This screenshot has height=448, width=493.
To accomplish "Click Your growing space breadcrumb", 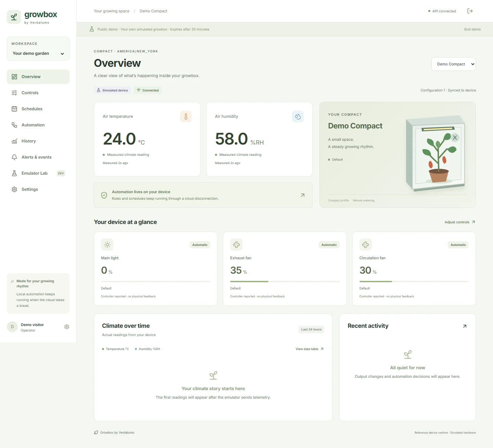I will click(x=112, y=11).
